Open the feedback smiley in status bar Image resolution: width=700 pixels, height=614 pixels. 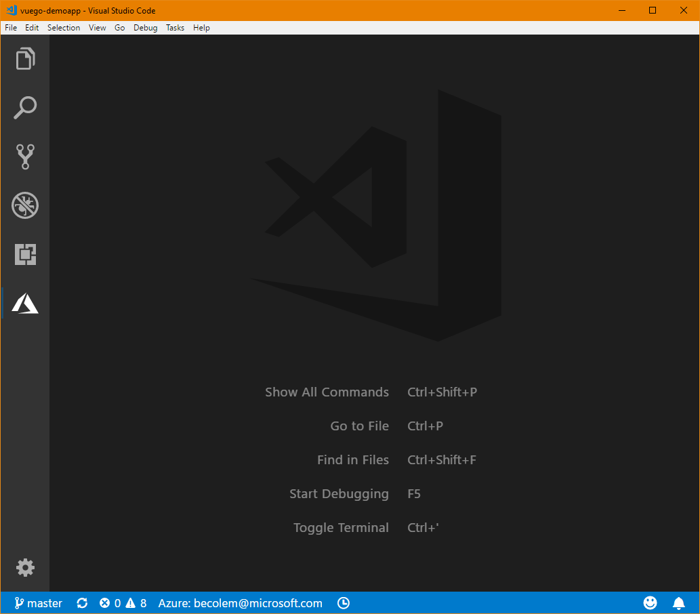[x=650, y=602]
